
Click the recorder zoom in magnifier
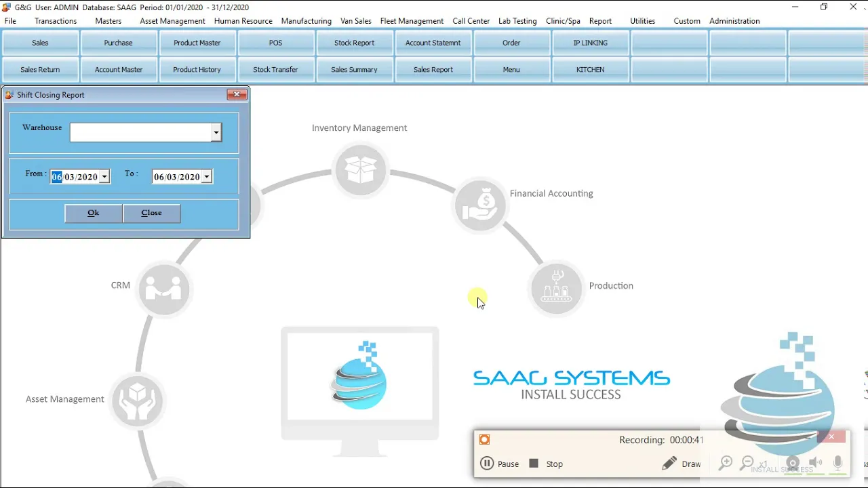pos(726,464)
